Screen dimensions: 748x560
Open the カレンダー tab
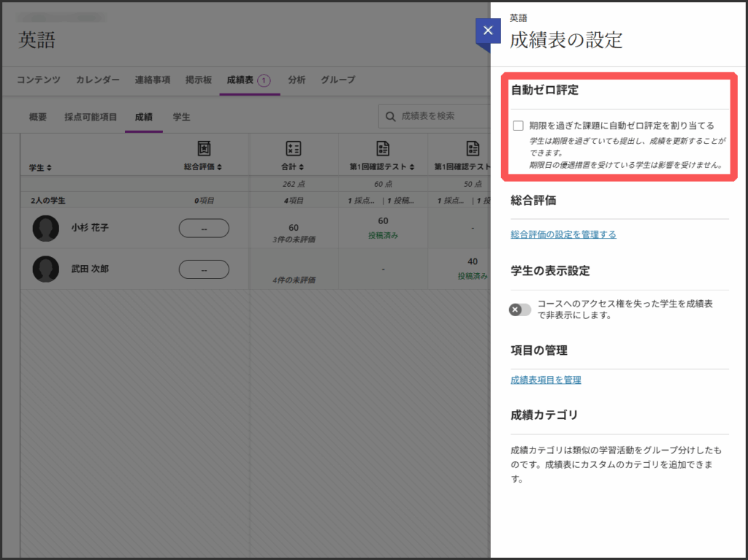point(98,80)
